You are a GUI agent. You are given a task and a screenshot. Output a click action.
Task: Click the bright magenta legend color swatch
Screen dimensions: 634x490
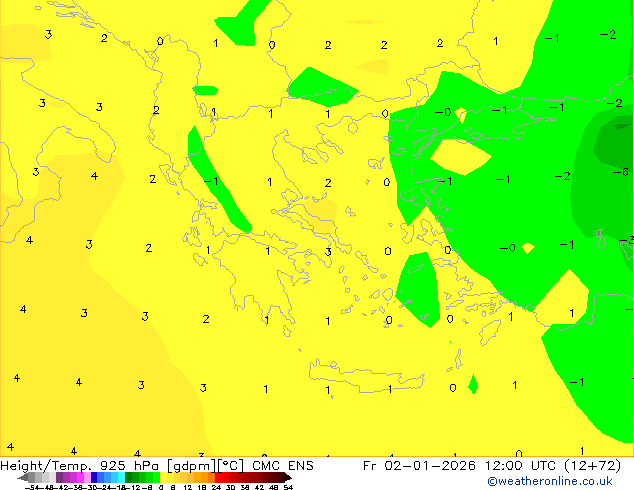(x=80, y=477)
